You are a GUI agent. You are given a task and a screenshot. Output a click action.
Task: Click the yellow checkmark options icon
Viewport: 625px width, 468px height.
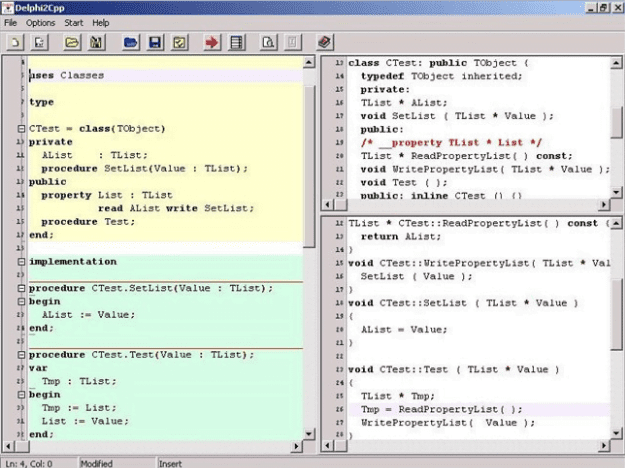(x=179, y=42)
